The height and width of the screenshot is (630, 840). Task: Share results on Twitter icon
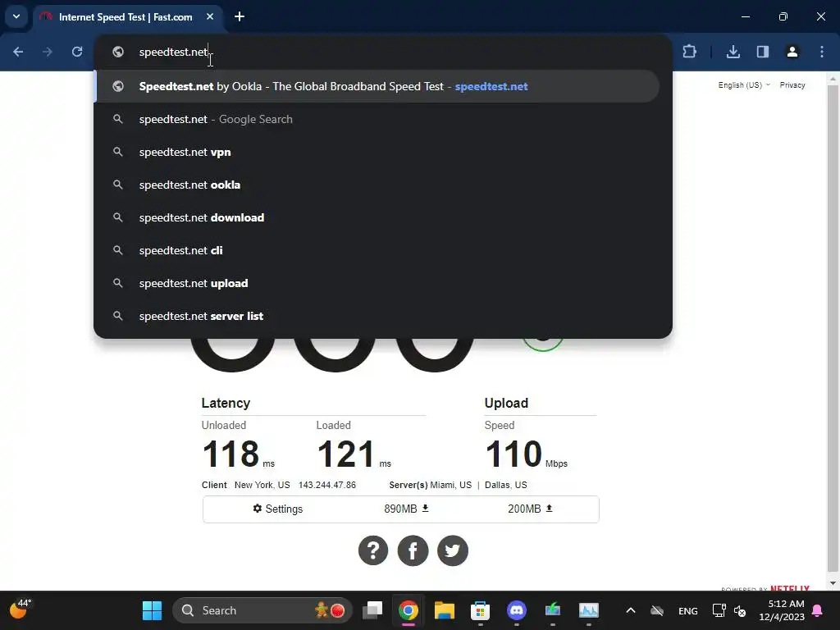453,550
